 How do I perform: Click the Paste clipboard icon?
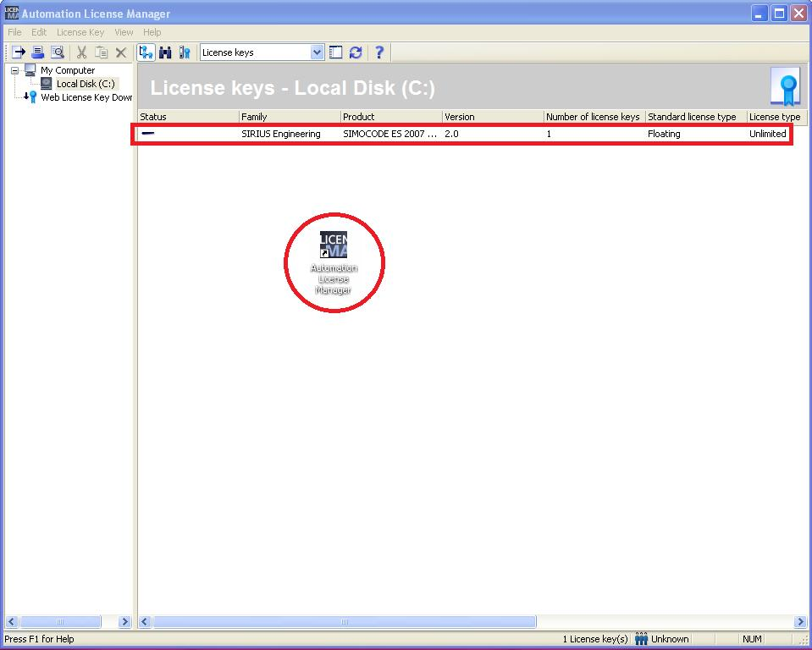[101, 52]
